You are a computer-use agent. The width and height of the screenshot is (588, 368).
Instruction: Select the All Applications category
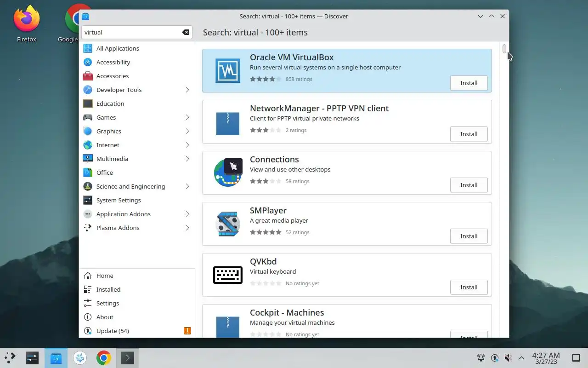[137, 48]
